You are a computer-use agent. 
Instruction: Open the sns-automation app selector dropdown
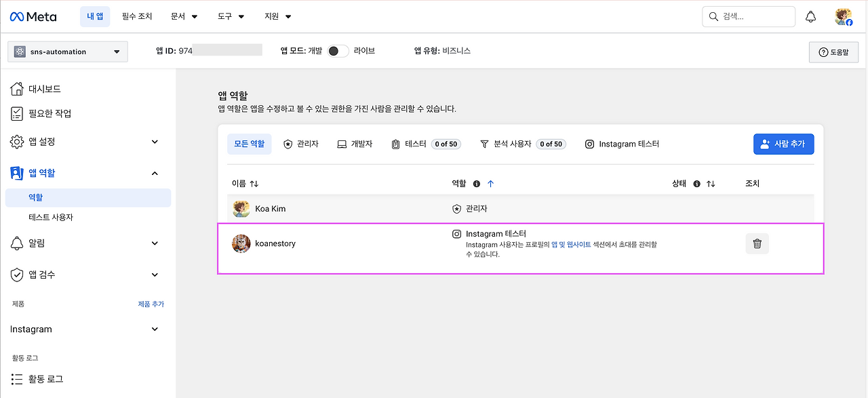[68, 52]
